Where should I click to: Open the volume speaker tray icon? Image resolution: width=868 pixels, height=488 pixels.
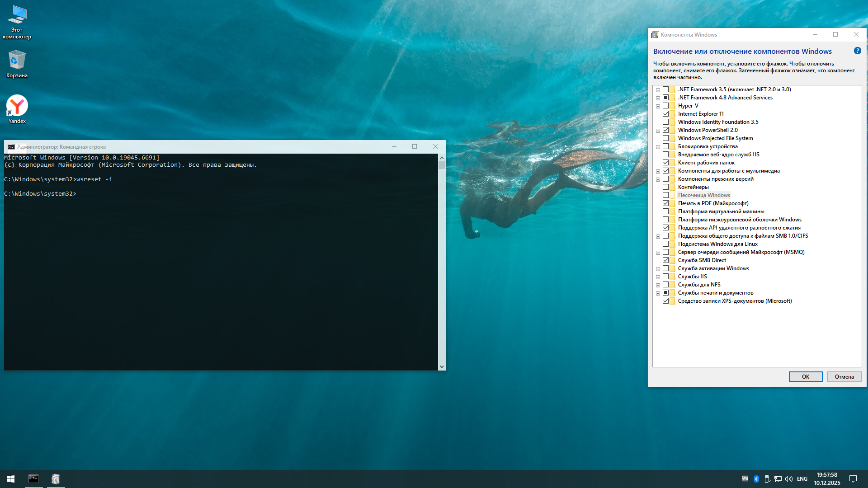(789, 479)
